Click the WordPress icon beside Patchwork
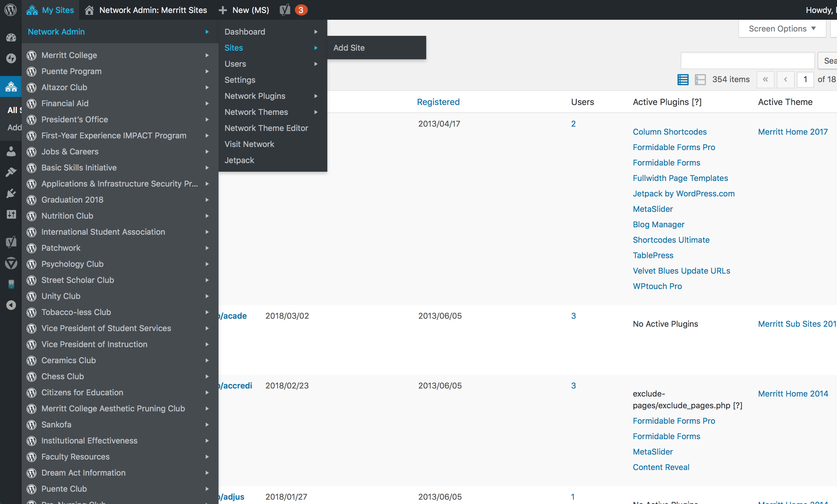837x504 pixels. [32, 248]
